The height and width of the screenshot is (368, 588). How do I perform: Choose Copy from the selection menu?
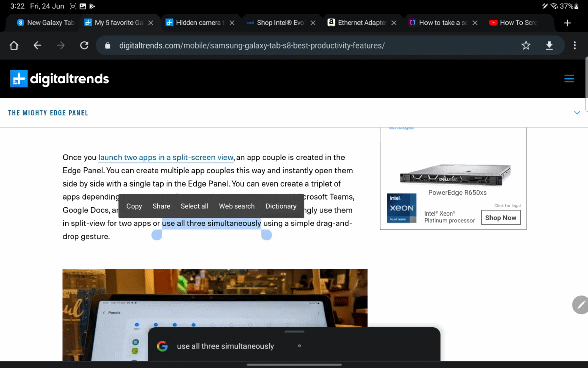pos(134,206)
